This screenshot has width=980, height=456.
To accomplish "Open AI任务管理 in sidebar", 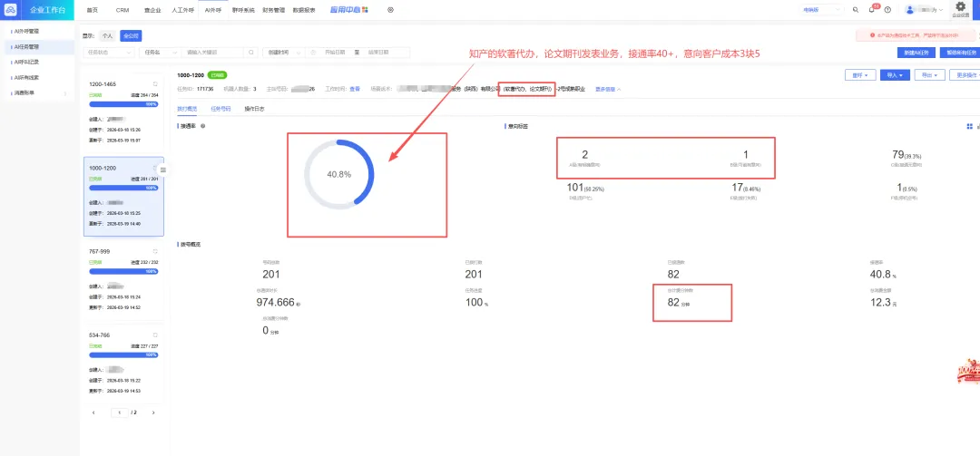I will [x=39, y=46].
